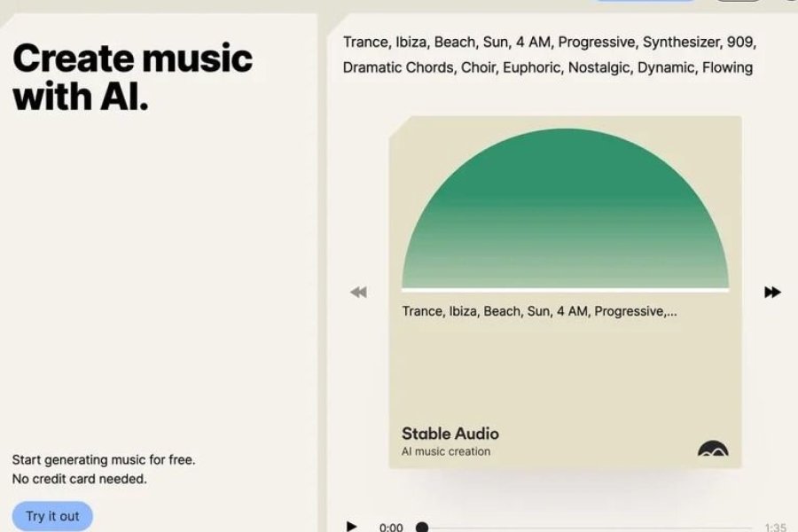The width and height of the screenshot is (798, 532).
Task: Click the white line beneath the green semicircle
Action: pos(565,290)
